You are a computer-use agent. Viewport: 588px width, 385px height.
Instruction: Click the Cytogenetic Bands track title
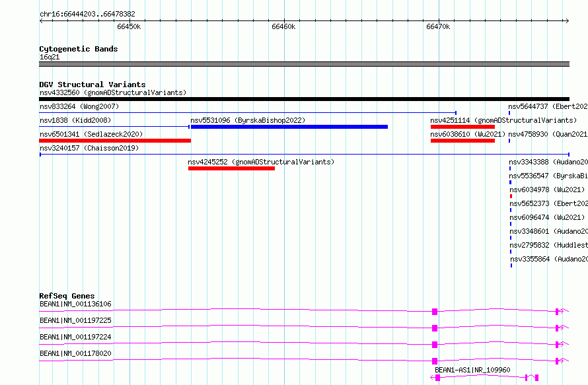coord(79,49)
